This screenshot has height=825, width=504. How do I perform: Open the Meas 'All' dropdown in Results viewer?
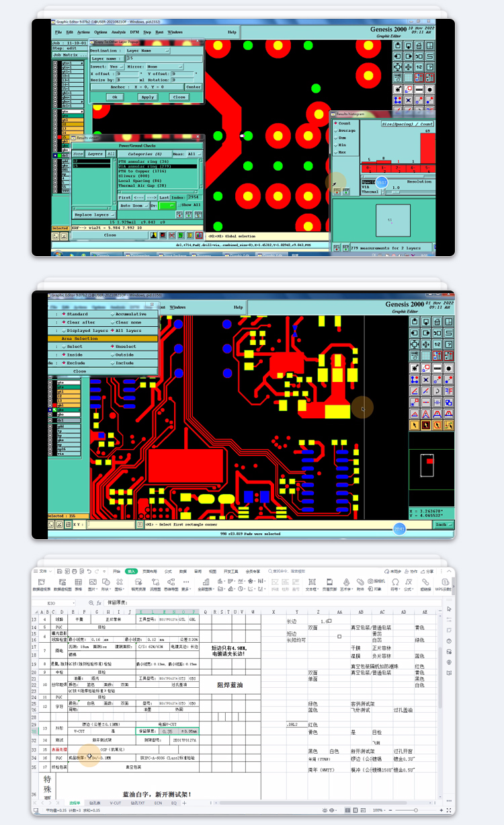(x=194, y=154)
